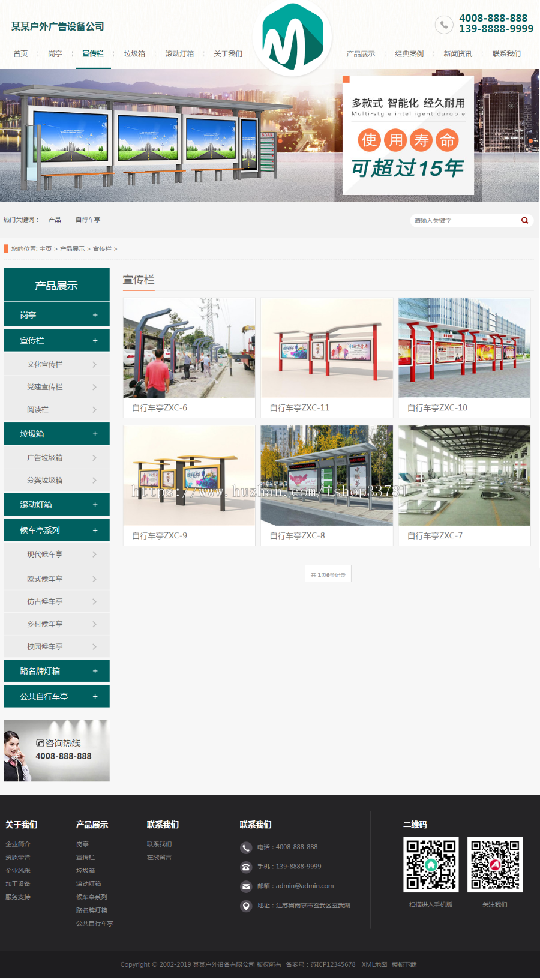This screenshot has width=540, height=980.
Task: Select 岗亭 in top navigation
Action: 55,53
